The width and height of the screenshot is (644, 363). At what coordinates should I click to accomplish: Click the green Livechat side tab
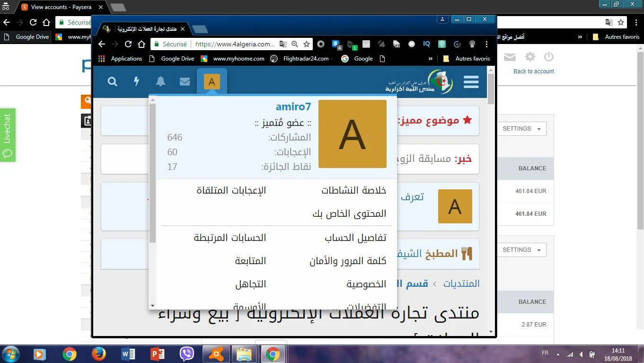8,135
